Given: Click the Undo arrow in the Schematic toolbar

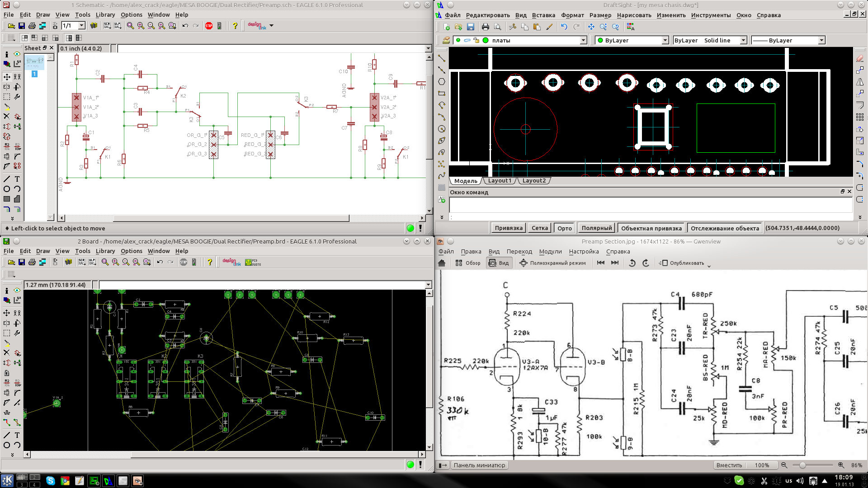Looking at the screenshot, I should (185, 26).
